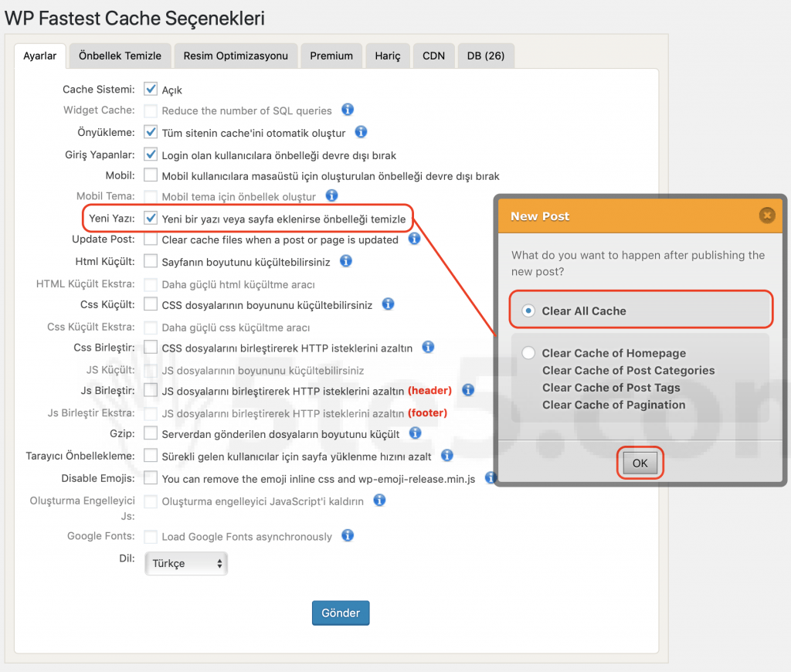Toggle the Yeni Yazı checkbox

tap(151, 219)
